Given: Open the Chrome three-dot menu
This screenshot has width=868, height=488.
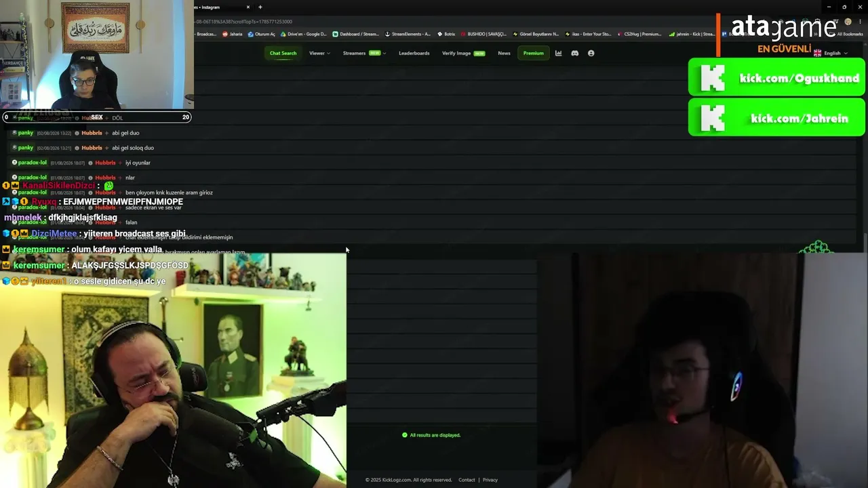Looking at the screenshot, I should (x=860, y=22).
